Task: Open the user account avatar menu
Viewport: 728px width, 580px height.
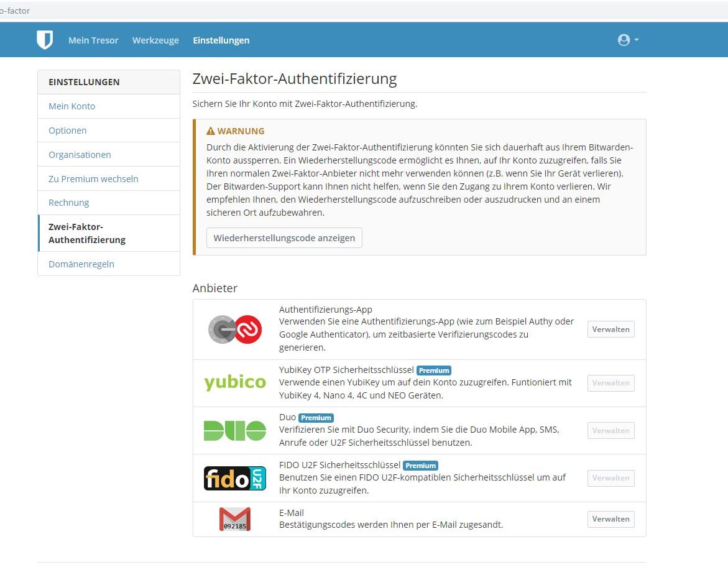Action: (628, 40)
